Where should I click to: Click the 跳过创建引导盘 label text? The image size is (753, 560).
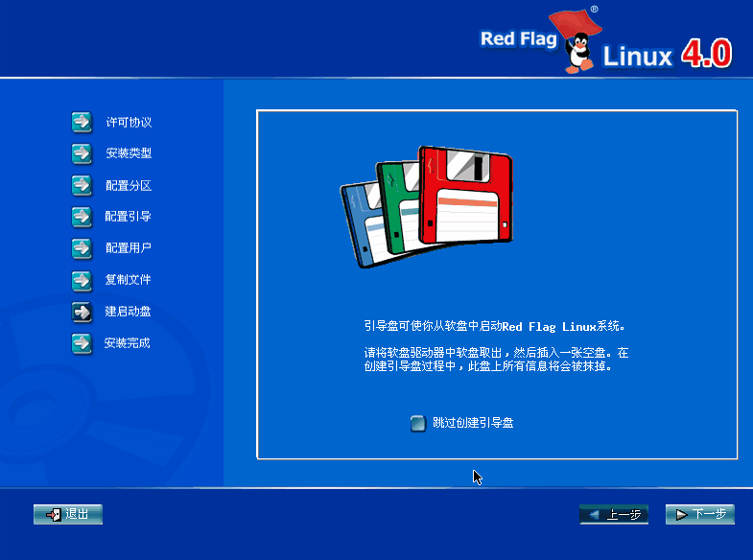[x=473, y=423]
